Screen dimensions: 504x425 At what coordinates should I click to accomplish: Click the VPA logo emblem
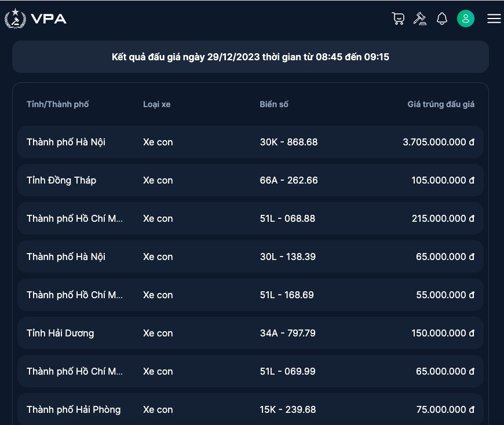tap(14, 19)
